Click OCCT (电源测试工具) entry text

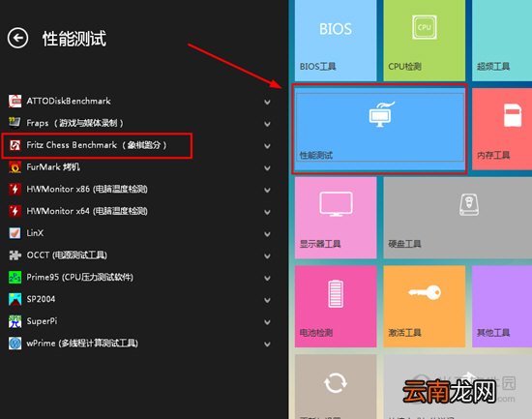pos(67,255)
